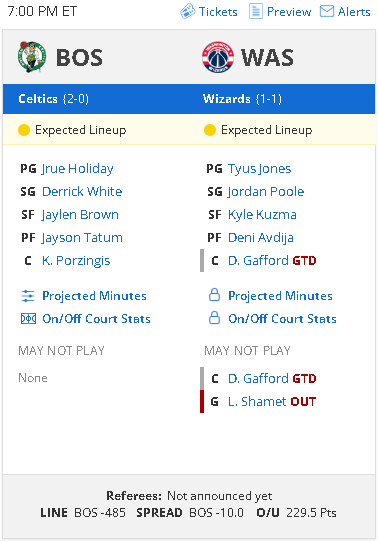Click the Alerts envelope icon

pos(326,11)
